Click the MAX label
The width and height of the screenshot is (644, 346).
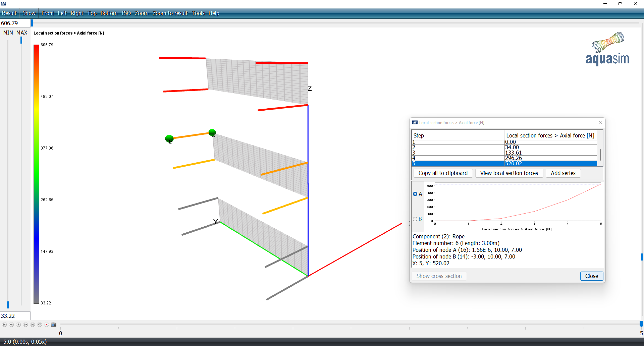tap(22, 33)
